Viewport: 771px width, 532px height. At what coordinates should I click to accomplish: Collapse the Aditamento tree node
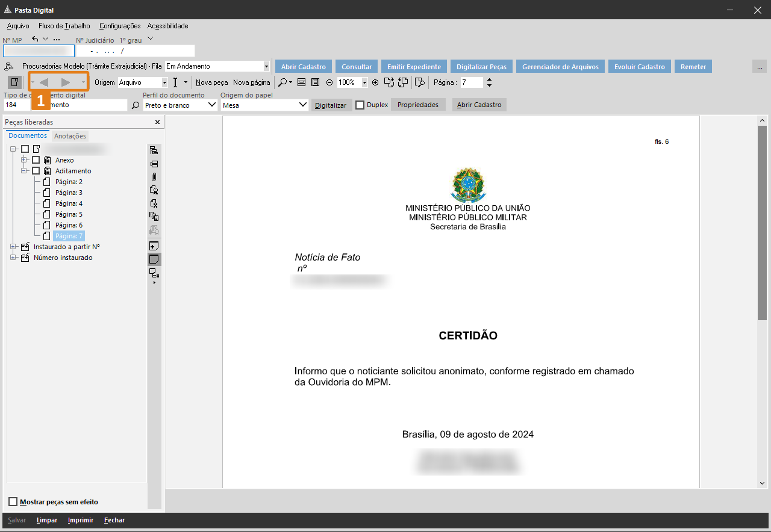[x=25, y=171]
